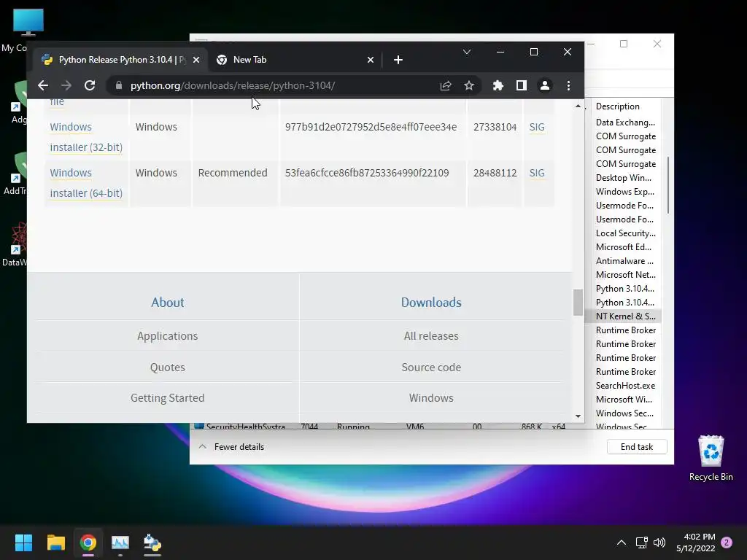The height and width of the screenshot is (560, 747).
Task: Click the file size 27338104 cell
Action: (495, 127)
